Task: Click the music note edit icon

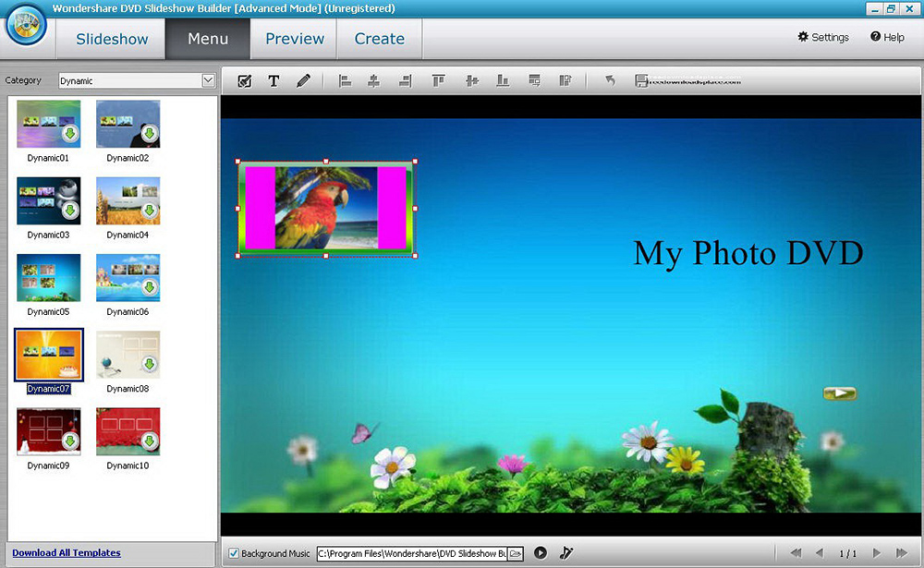Action: 566,553
